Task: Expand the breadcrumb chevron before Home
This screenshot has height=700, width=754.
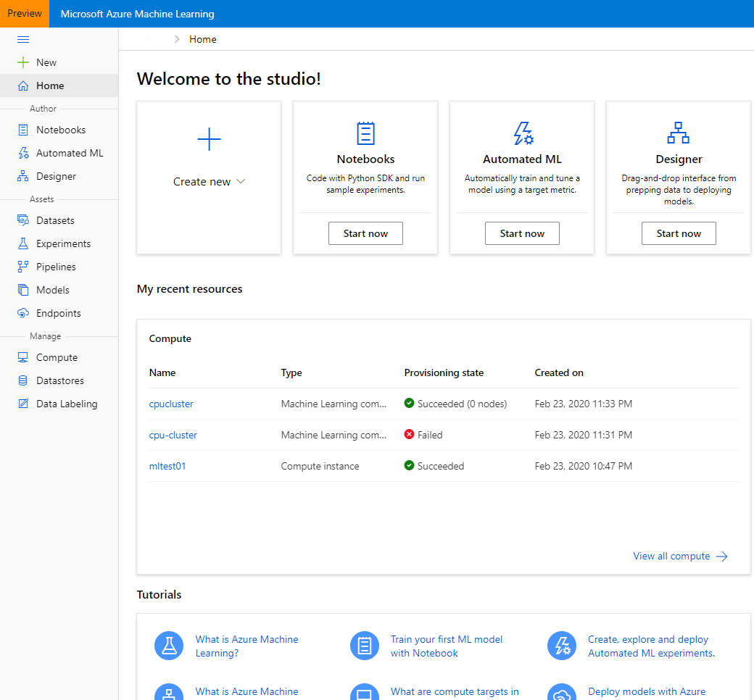Action: (177, 40)
